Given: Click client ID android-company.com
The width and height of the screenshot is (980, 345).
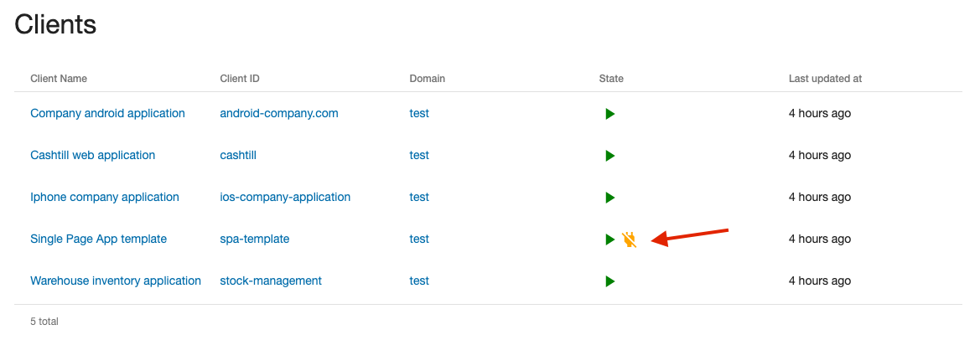Looking at the screenshot, I should [279, 113].
